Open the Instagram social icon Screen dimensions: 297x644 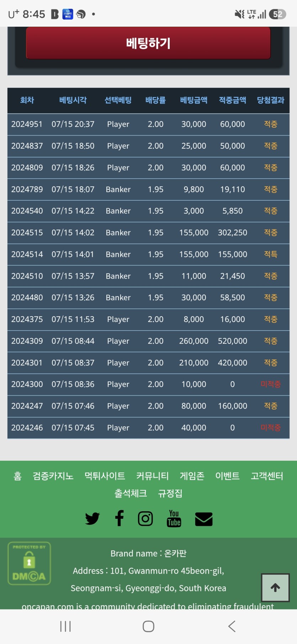(x=145, y=519)
